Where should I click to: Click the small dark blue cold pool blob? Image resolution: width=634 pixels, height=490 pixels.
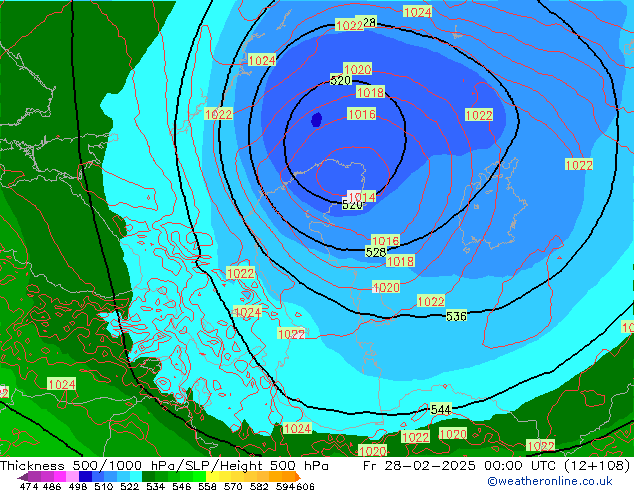[x=317, y=120]
